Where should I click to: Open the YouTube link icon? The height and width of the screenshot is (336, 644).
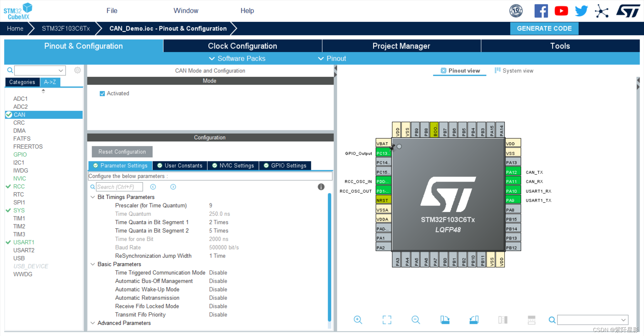click(561, 11)
